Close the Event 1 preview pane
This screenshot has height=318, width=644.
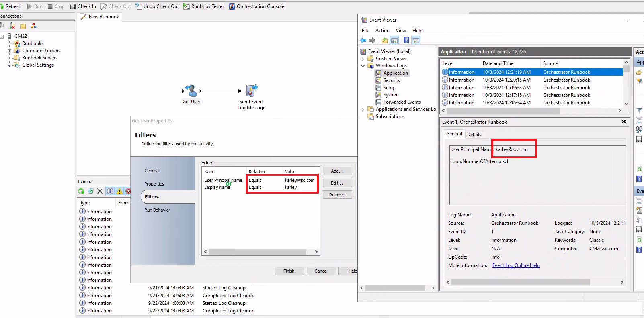click(x=623, y=122)
